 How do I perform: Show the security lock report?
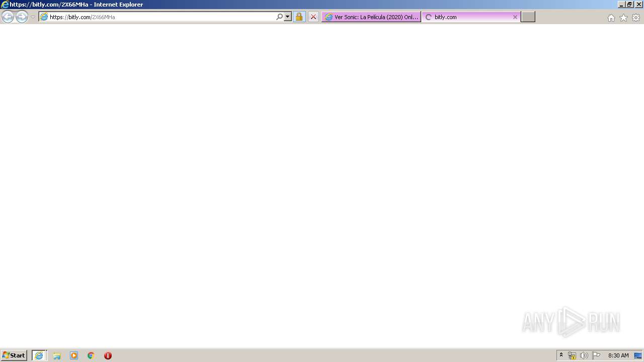click(x=299, y=17)
